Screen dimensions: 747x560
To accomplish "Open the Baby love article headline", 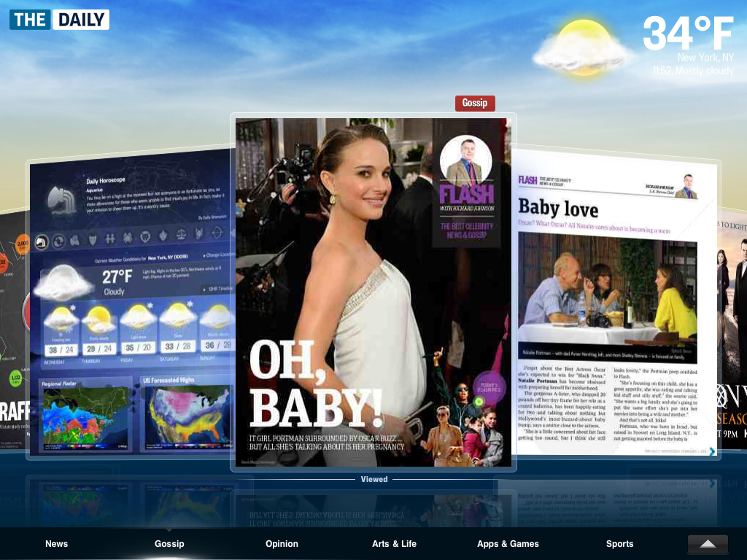I will tap(558, 208).
